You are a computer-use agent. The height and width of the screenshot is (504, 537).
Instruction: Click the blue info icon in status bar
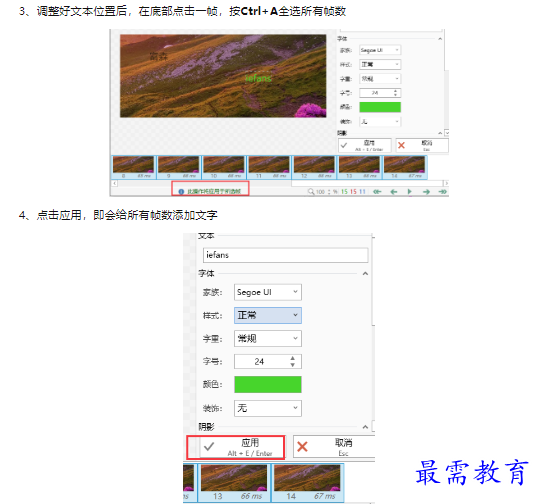tap(182, 191)
